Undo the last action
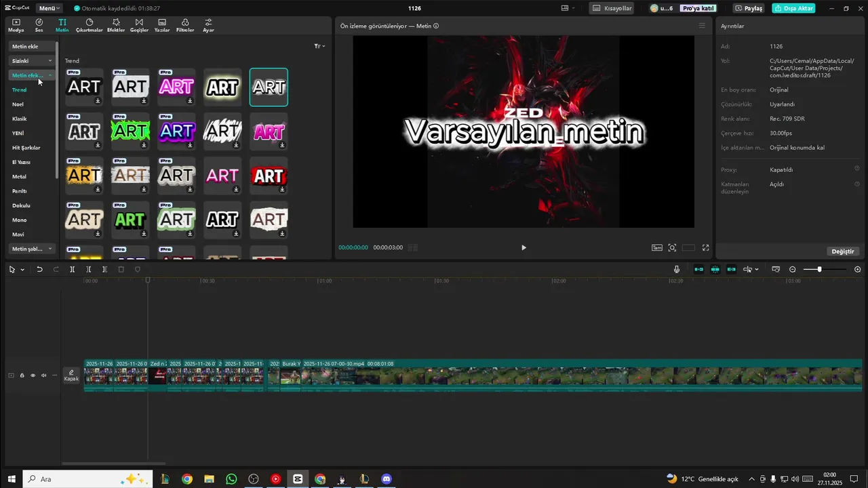 point(39,269)
